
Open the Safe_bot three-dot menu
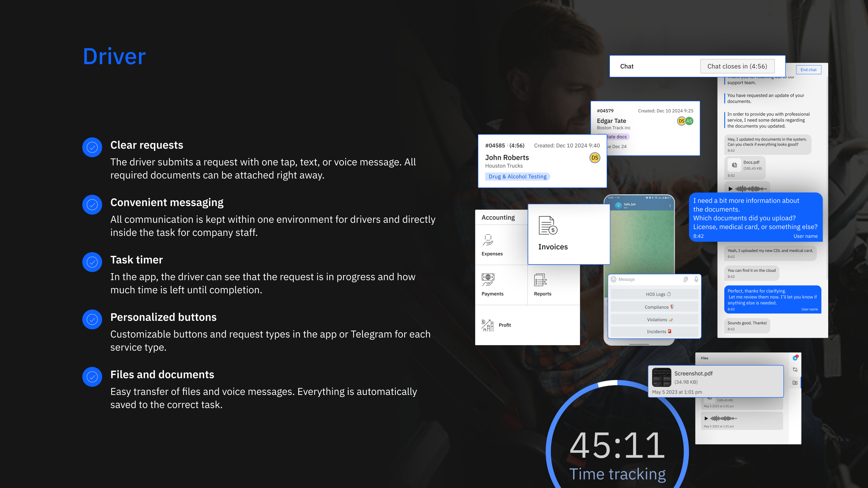670,205
